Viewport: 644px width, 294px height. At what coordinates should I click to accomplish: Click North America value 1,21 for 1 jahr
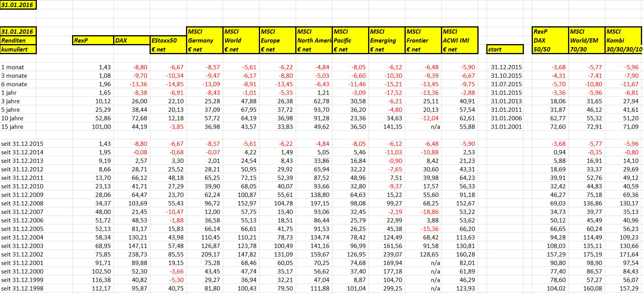323,93
